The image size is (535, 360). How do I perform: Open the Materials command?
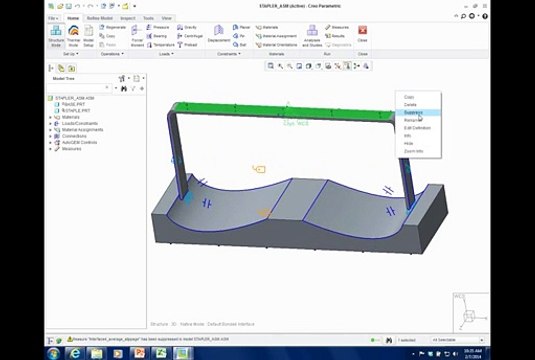click(267, 27)
